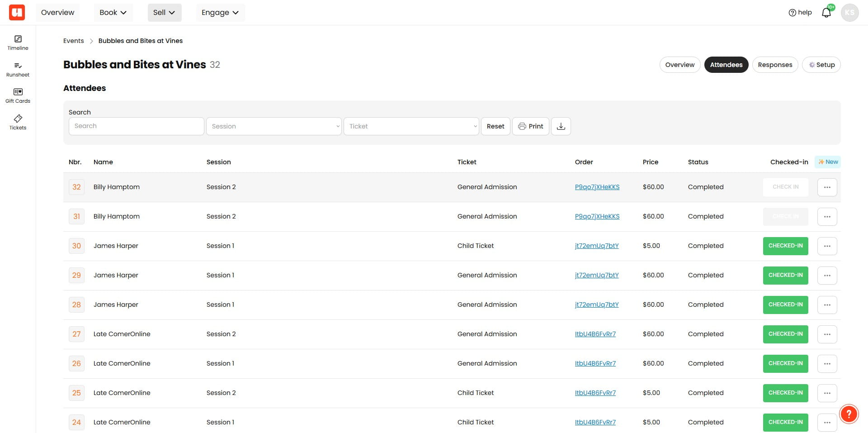Open more options for attendee 25

[827, 393]
